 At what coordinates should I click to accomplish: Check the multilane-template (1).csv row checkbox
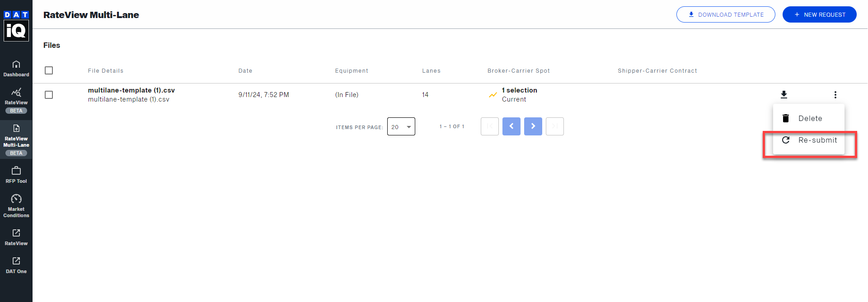coord(49,95)
